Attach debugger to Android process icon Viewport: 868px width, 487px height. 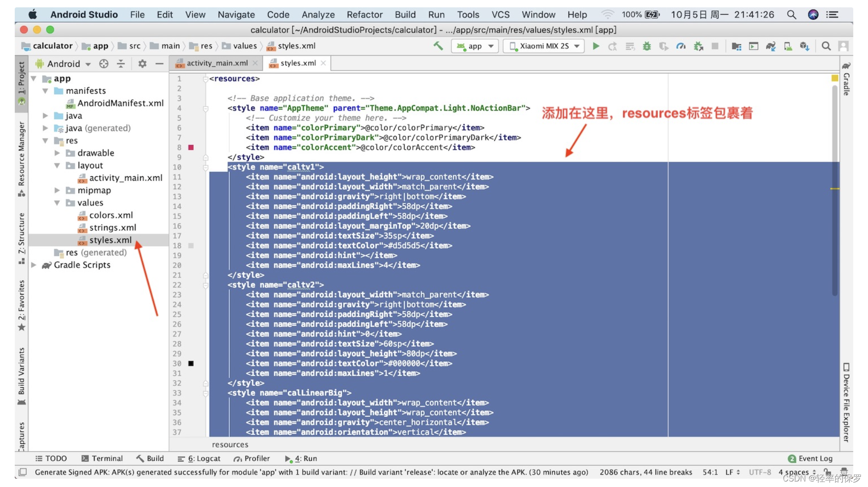pyautogui.click(x=698, y=46)
